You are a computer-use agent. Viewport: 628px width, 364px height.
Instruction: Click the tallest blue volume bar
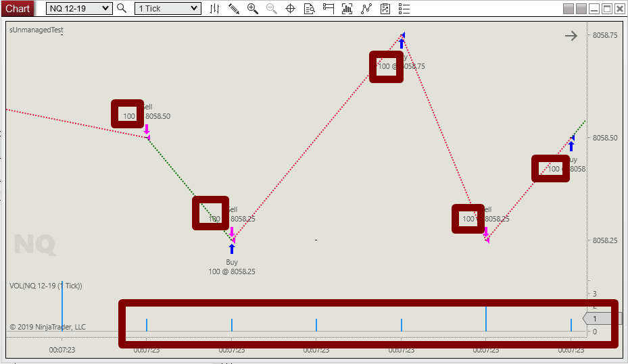(62, 306)
